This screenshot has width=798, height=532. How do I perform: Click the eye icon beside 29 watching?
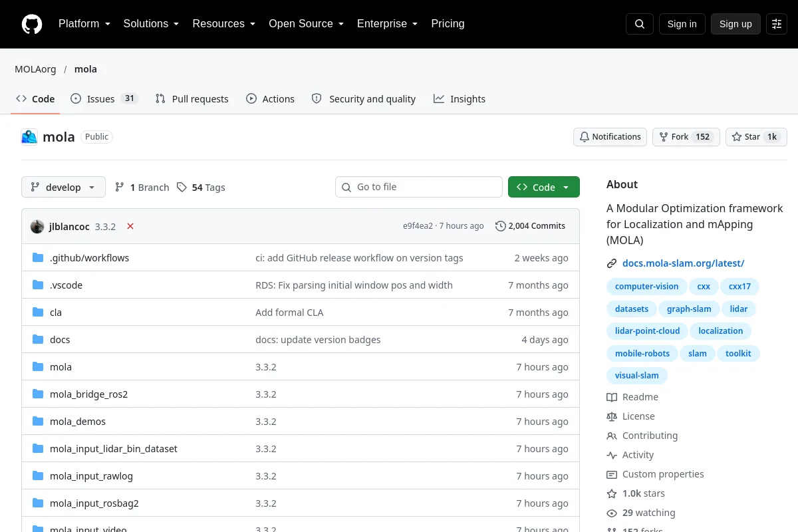612,513
